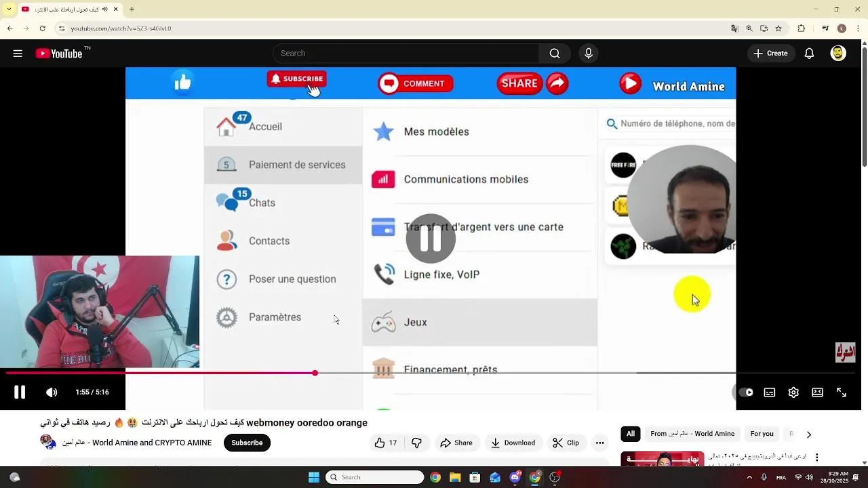868x488 pixels.
Task: Click the youtube.com address bar URL
Action: click(x=121, y=28)
